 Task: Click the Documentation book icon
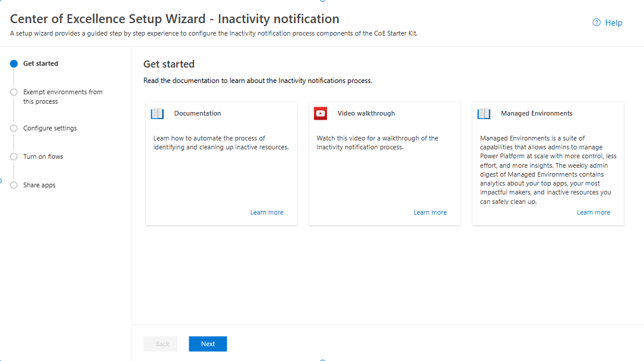click(x=157, y=114)
